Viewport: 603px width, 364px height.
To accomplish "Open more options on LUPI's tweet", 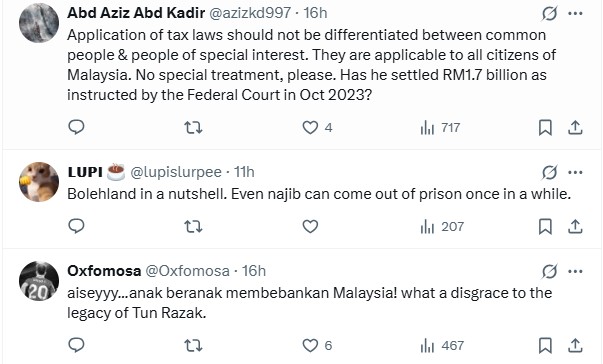I will 575,173.
